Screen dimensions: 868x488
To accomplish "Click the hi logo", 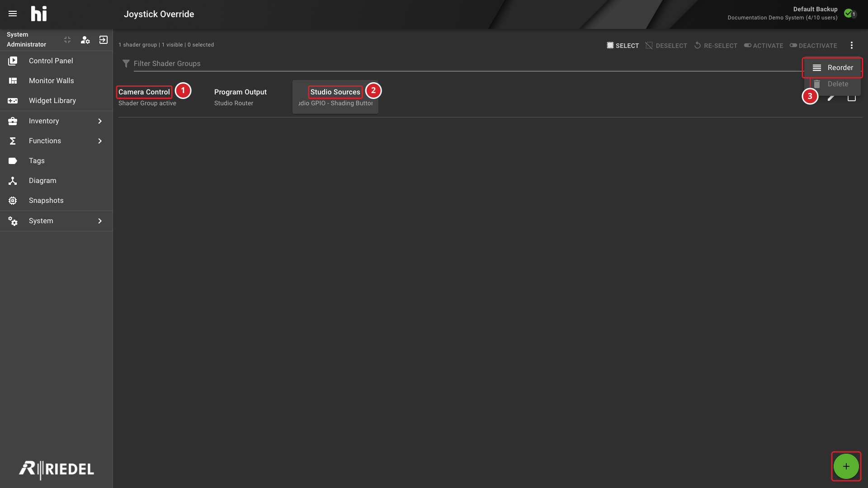I will [39, 14].
